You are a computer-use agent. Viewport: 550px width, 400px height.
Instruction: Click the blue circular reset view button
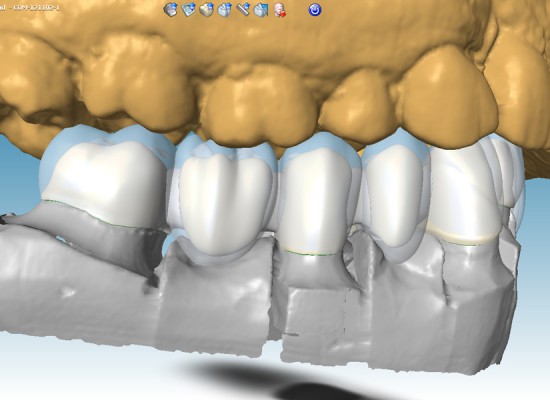315,9
